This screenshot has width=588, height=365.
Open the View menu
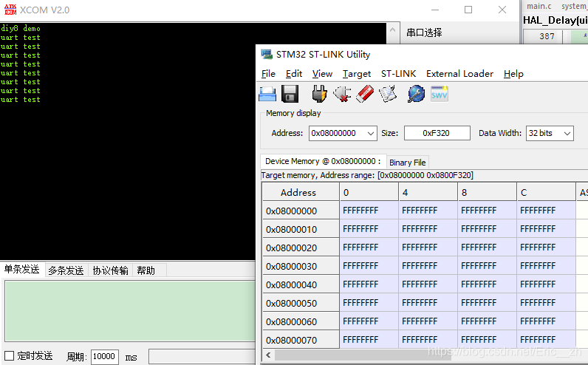322,74
